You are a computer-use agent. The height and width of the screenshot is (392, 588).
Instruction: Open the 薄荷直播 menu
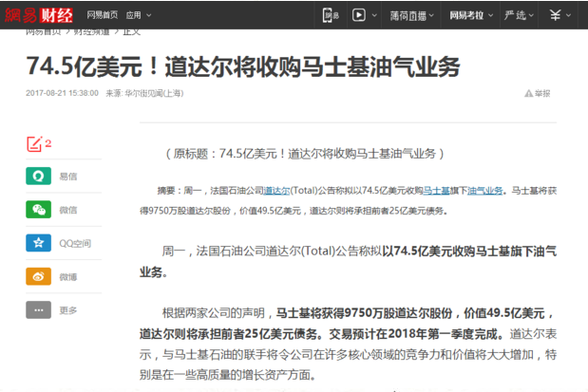pyautogui.click(x=408, y=15)
